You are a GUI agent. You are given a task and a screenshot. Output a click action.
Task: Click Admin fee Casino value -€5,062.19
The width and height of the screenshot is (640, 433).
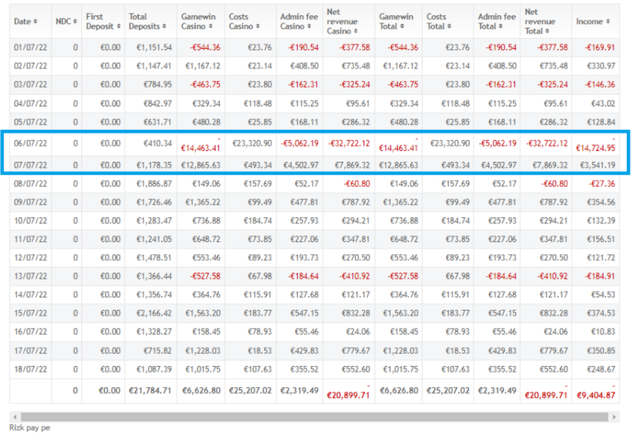pyautogui.click(x=300, y=143)
